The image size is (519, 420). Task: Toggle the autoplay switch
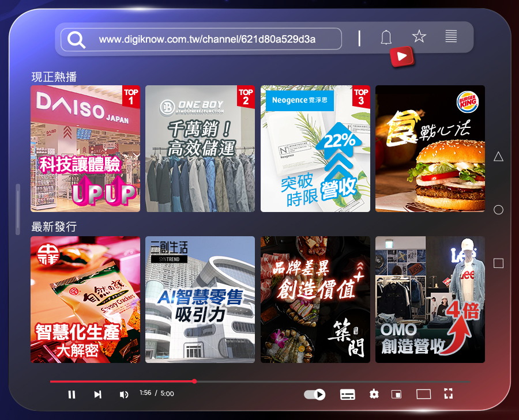click(315, 394)
